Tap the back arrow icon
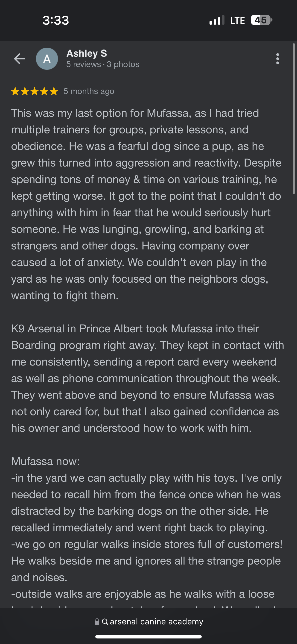 point(19,59)
